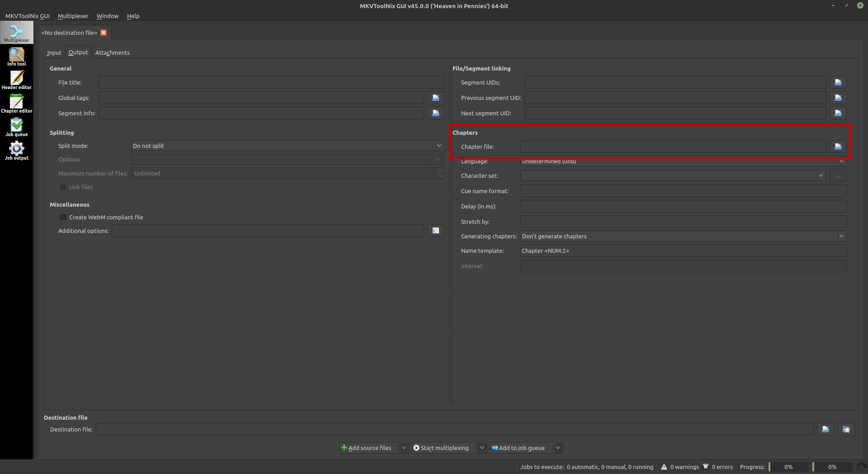Open recent destination directories button

click(846, 429)
